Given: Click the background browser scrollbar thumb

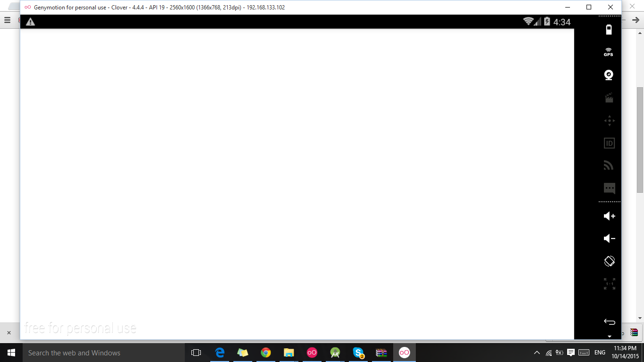Looking at the screenshot, I should click(x=640, y=140).
